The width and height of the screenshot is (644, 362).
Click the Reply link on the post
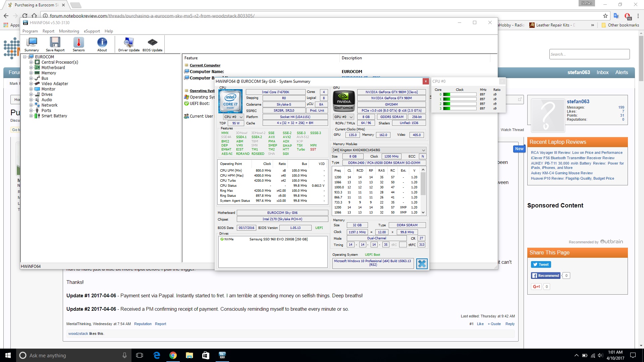click(x=510, y=324)
